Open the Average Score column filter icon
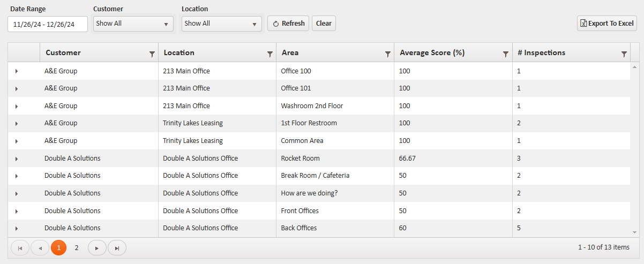 506,54
